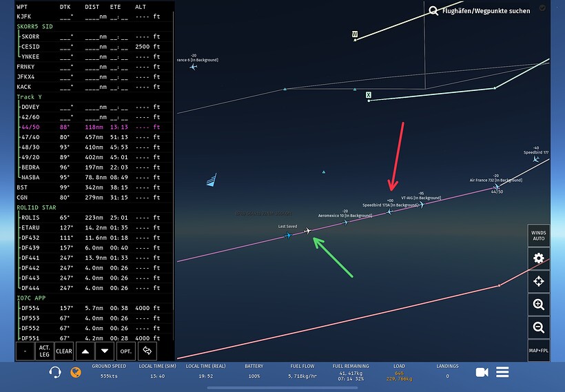Move selected waypoint up
This screenshot has width=565, height=392.
(85, 351)
